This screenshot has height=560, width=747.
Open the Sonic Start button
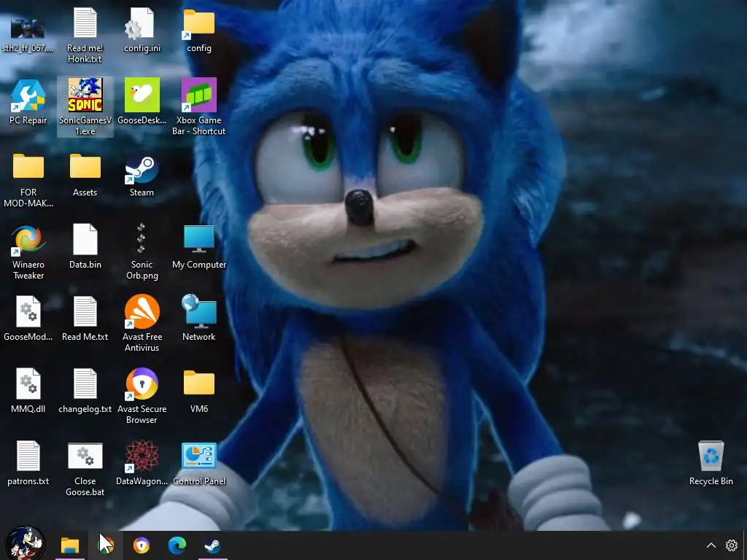pyautogui.click(x=25, y=544)
